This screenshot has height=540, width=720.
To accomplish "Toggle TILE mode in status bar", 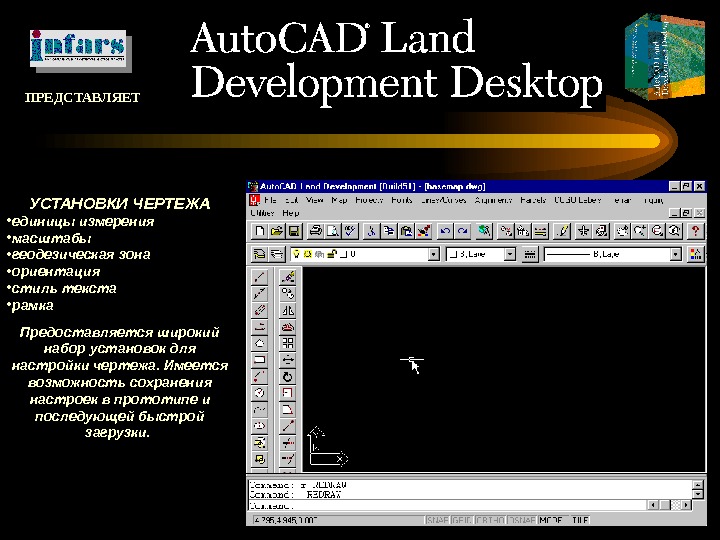I will [580, 520].
